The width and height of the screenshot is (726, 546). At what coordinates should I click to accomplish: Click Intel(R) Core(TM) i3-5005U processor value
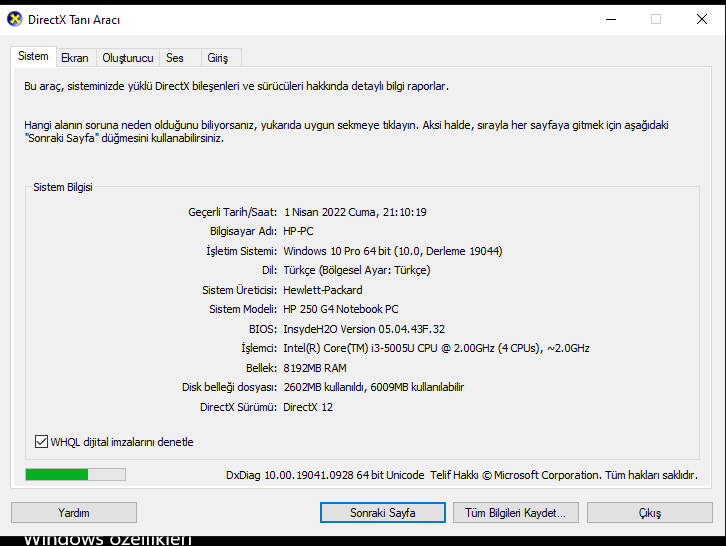tap(436, 348)
